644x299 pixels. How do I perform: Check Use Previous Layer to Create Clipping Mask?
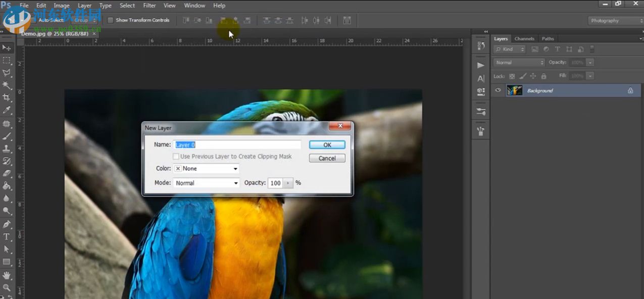tap(176, 157)
